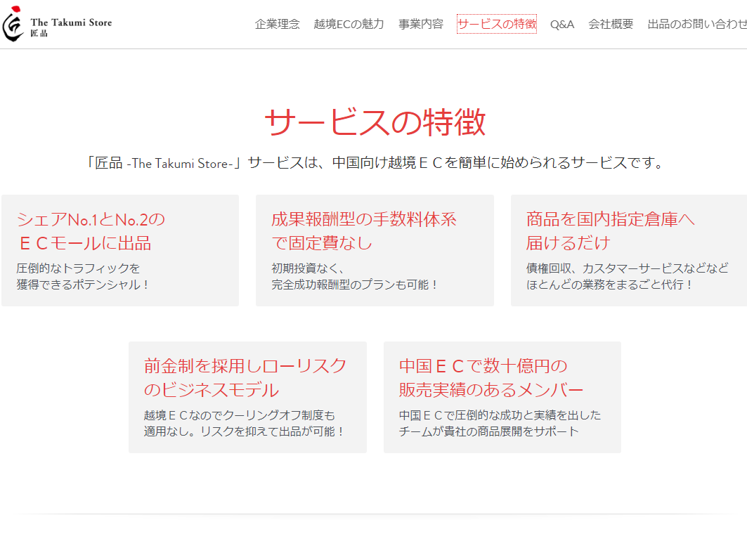Click the 'The Takumi Store 匠品' logo text
The height and width of the screenshot is (560, 747).
point(69,25)
